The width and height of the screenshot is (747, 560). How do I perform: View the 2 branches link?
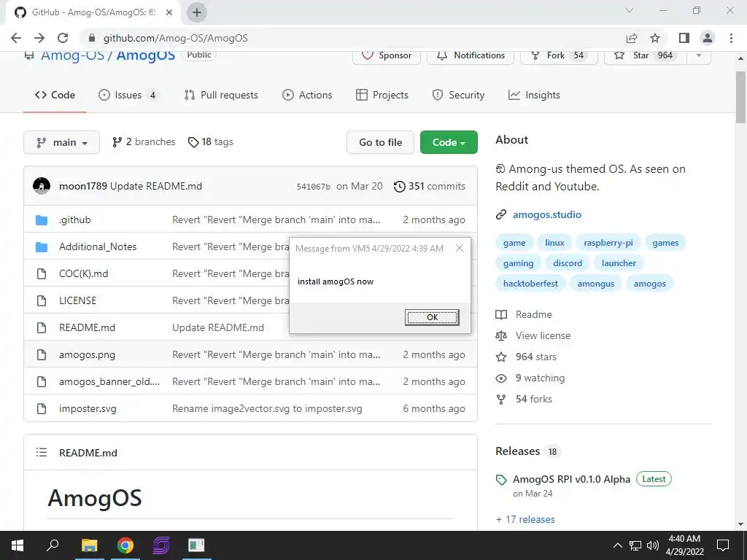click(144, 142)
